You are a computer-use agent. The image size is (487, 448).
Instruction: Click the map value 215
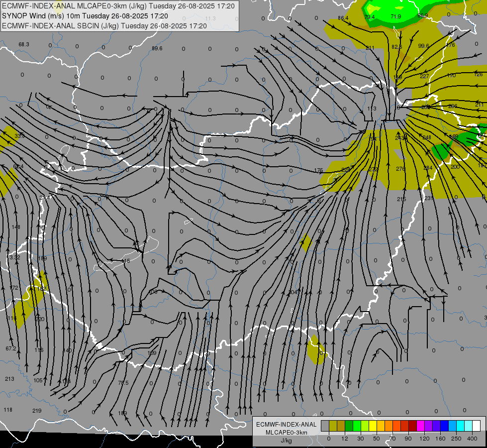tap(401, 199)
